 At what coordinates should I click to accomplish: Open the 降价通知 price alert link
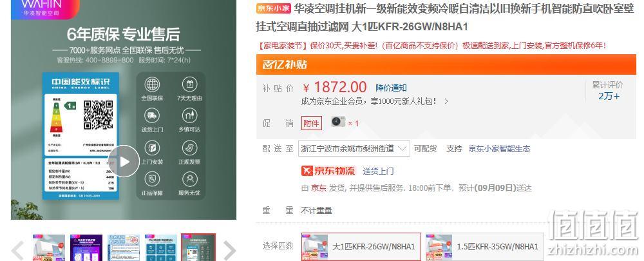coord(391,88)
